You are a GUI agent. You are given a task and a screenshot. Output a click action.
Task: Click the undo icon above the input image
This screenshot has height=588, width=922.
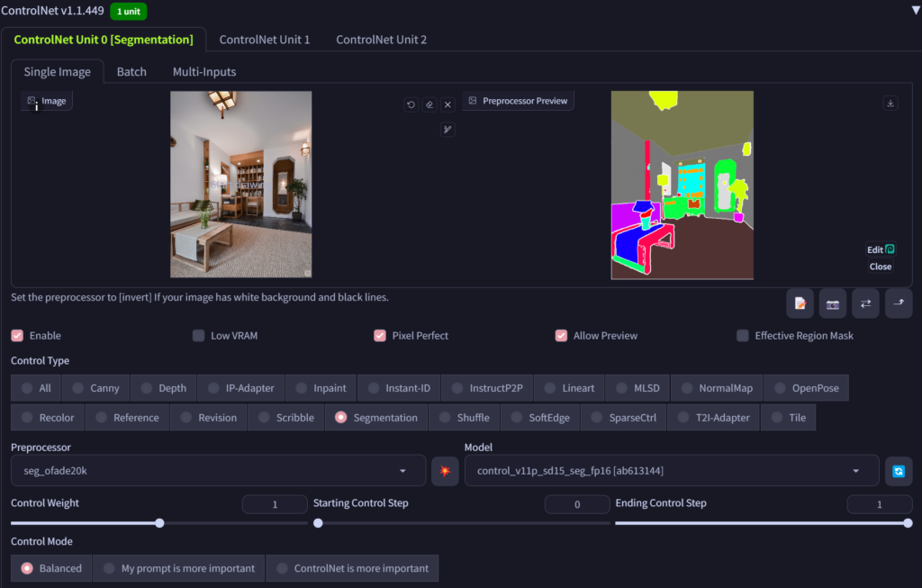411,104
